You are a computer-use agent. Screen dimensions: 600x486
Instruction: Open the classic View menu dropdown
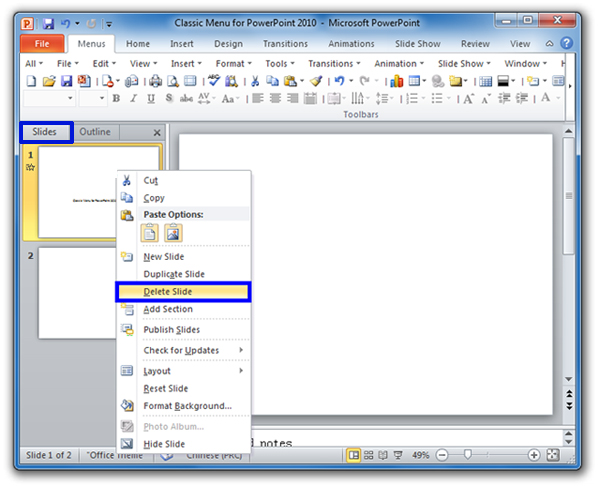click(x=143, y=64)
